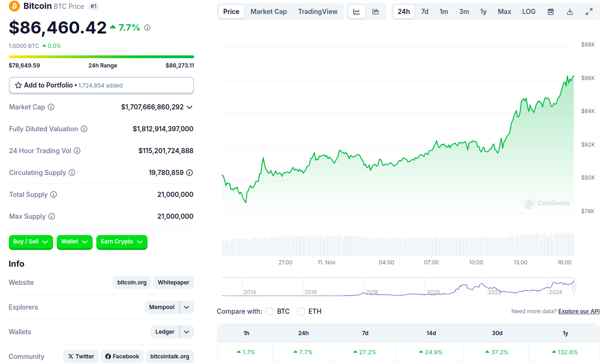Select Max time range
This screenshot has width=605, height=364.
click(x=504, y=12)
